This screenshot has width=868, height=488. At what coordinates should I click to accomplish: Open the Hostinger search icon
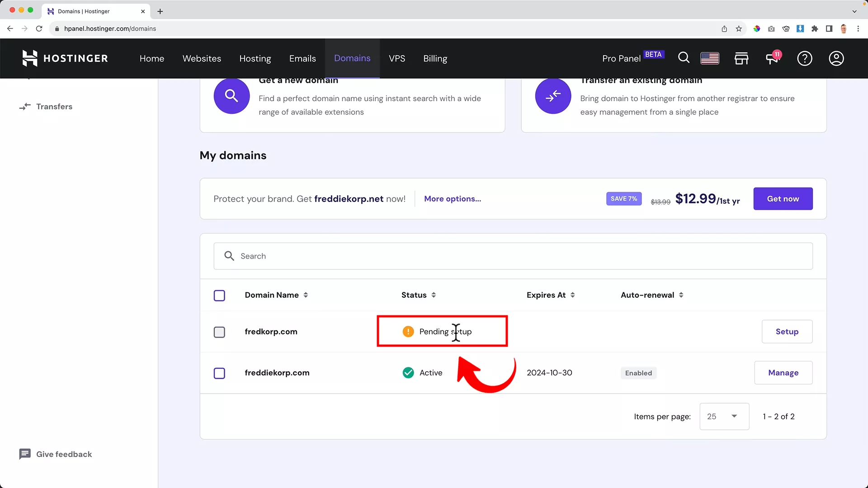(684, 58)
